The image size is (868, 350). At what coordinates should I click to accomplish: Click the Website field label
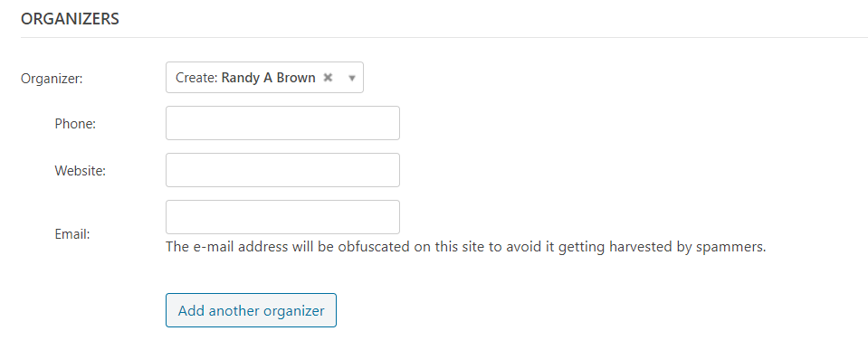81,171
